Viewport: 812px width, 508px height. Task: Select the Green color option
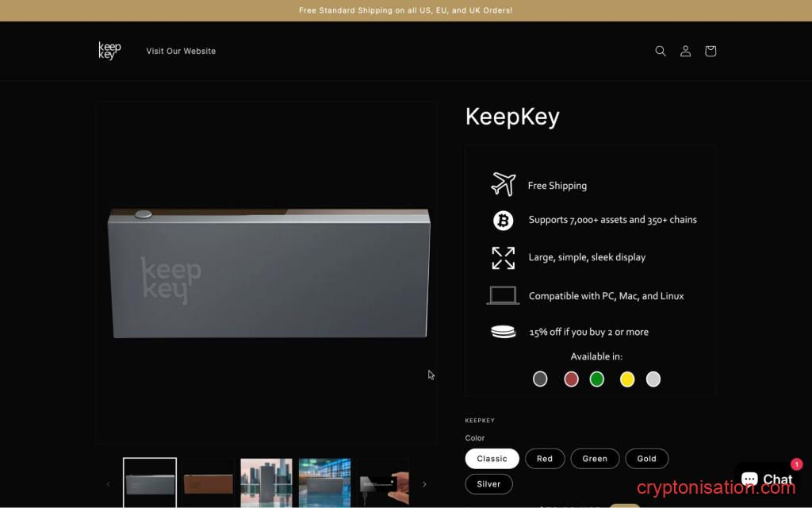point(595,458)
